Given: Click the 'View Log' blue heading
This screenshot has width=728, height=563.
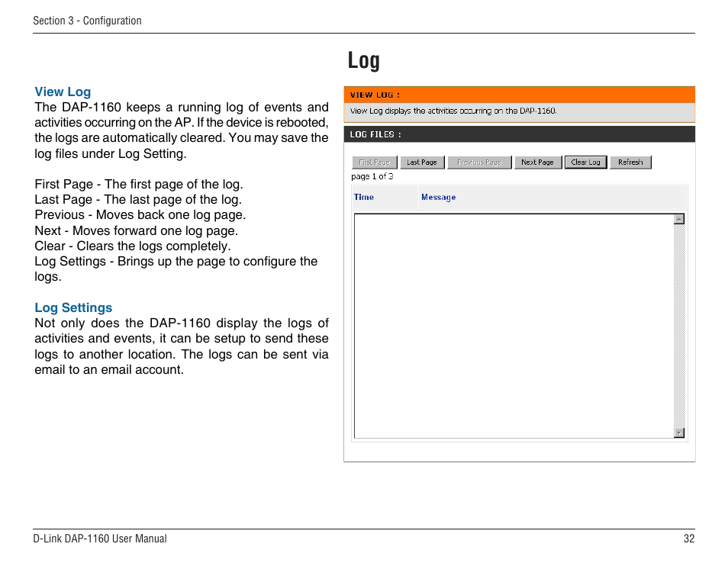Looking at the screenshot, I should click(x=63, y=92).
